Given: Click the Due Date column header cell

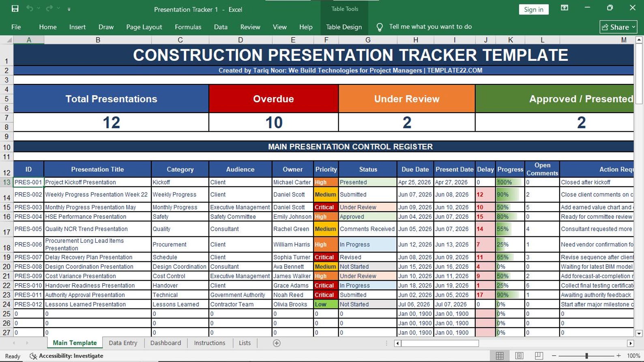Looking at the screenshot, I should (x=416, y=169).
